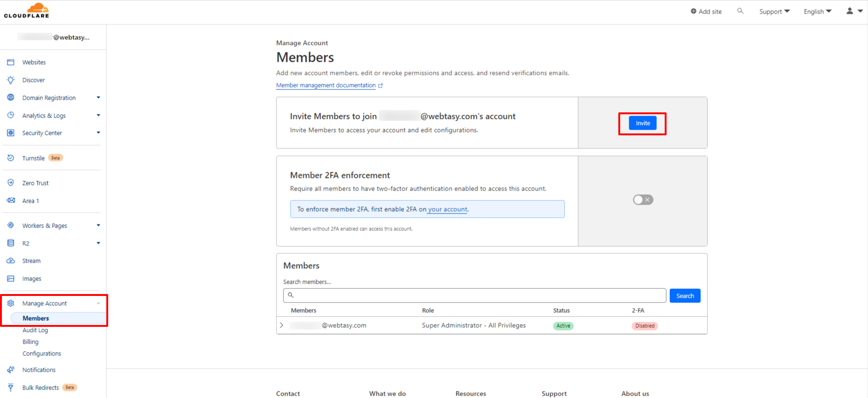This screenshot has height=398, width=868.
Task: Click the Analytics & Logs chart icon
Action: (11, 115)
